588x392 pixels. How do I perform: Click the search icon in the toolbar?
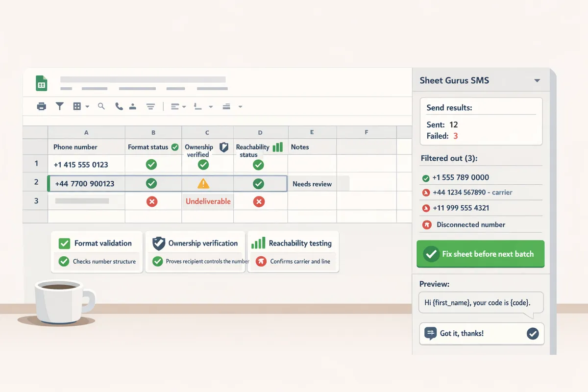coord(101,106)
